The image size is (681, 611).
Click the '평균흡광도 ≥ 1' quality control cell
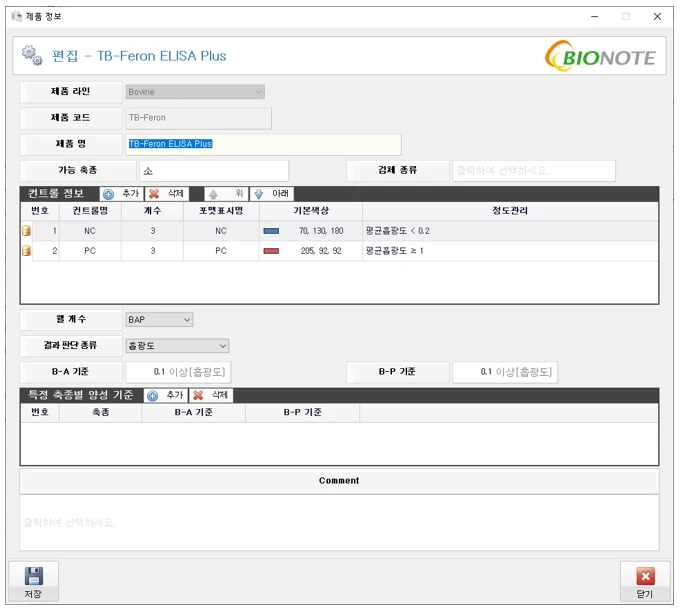[510, 251]
